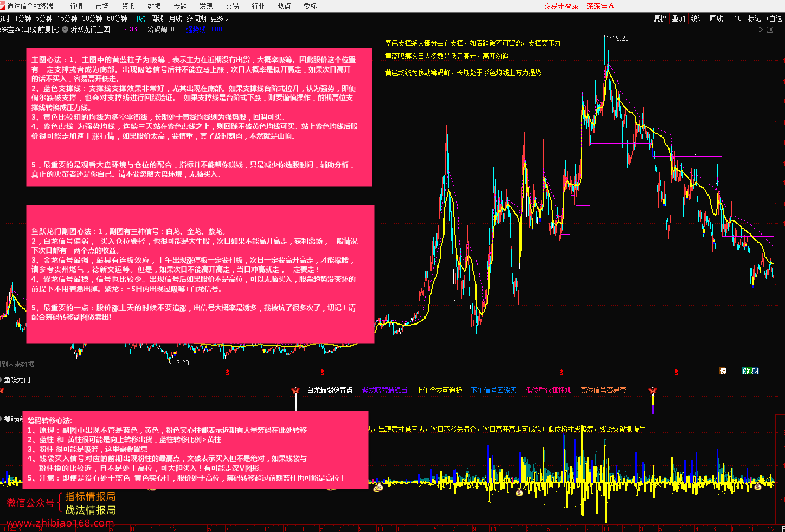The width and height of the screenshot is (785, 532).
Task: Open the 行情 menu
Action: tap(76, 6)
